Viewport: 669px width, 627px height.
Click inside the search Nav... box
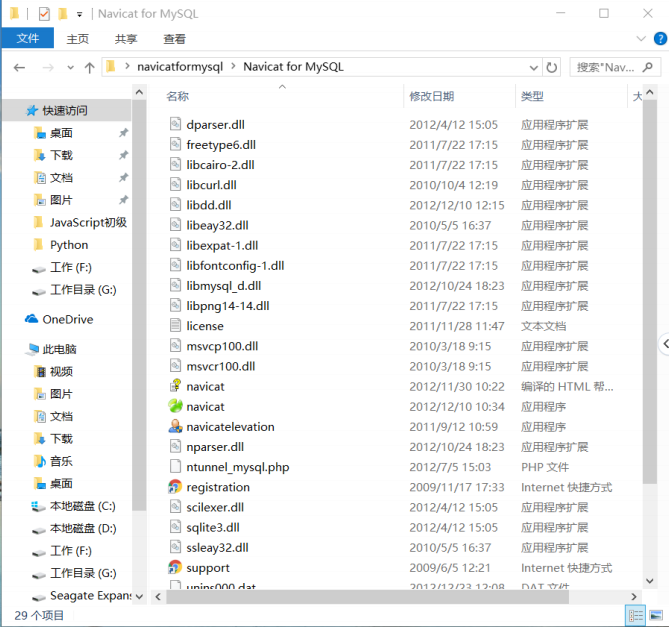coord(605,67)
